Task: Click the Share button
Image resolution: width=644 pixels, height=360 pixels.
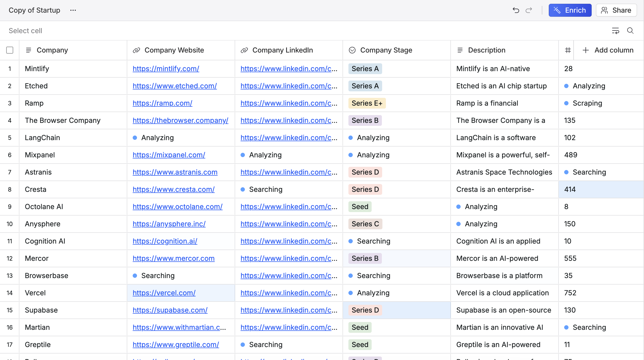Action: tap(616, 10)
